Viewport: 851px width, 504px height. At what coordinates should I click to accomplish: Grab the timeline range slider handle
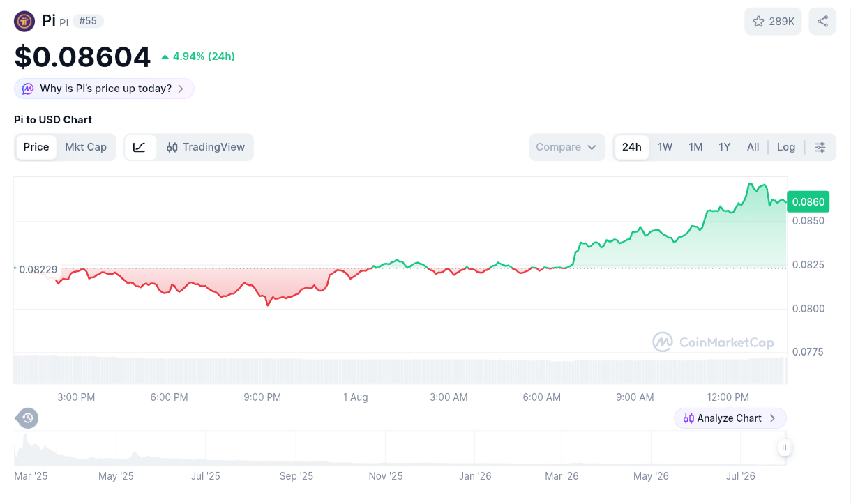click(785, 448)
